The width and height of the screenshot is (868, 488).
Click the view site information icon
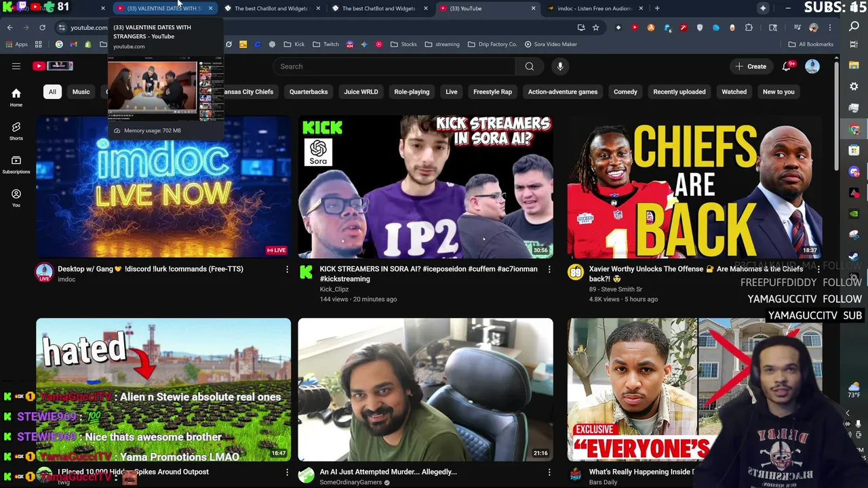click(62, 28)
